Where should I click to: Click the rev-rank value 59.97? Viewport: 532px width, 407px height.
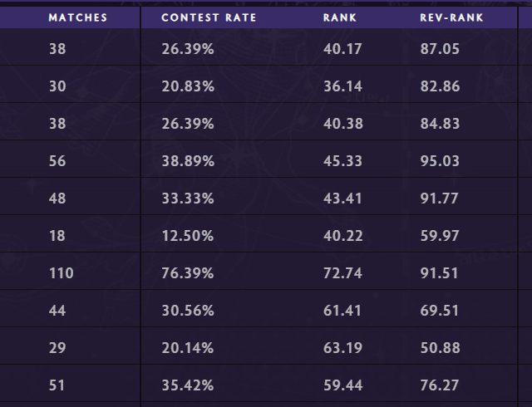click(x=440, y=236)
